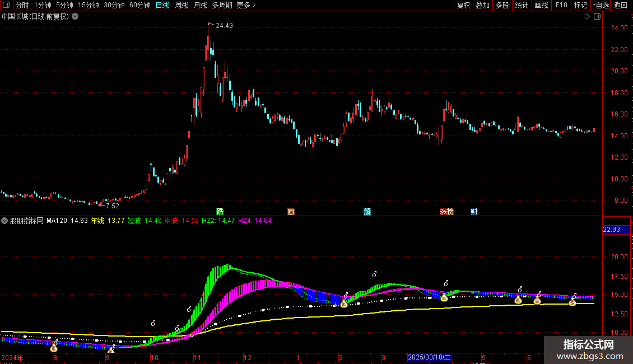Screen dimensions: 633x364
Task: Click the month 11 timeline label
Action: 197,357
